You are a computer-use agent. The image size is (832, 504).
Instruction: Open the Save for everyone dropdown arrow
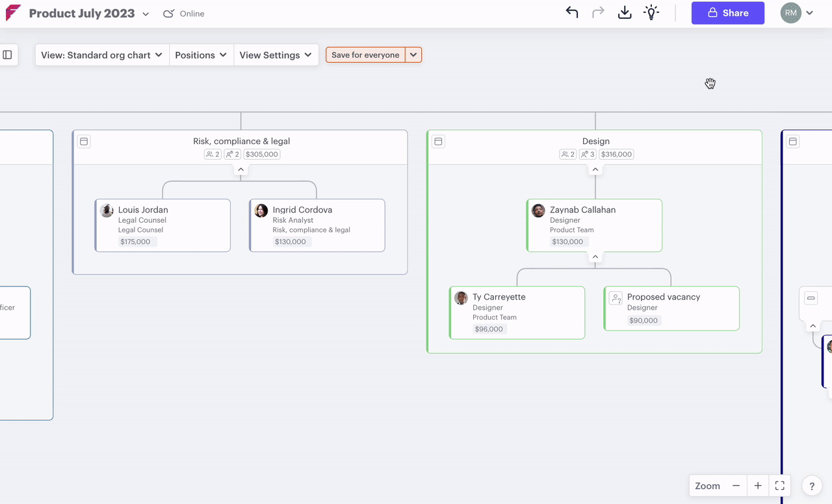point(413,55)
